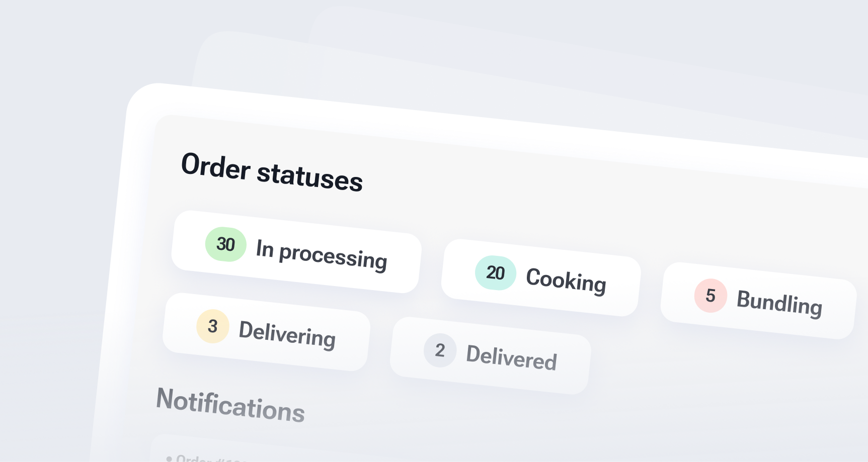Click the gray 2 count badge

[x=440, y=350]
